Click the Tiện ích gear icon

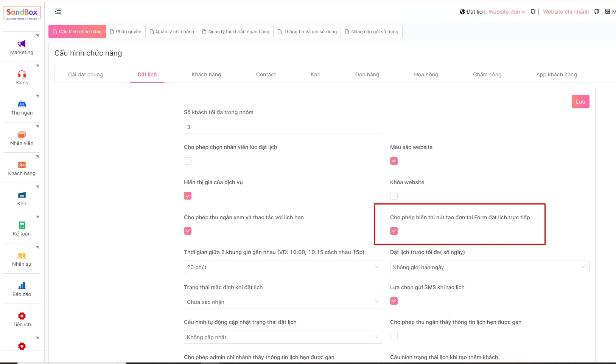click(x=22, y=316)
